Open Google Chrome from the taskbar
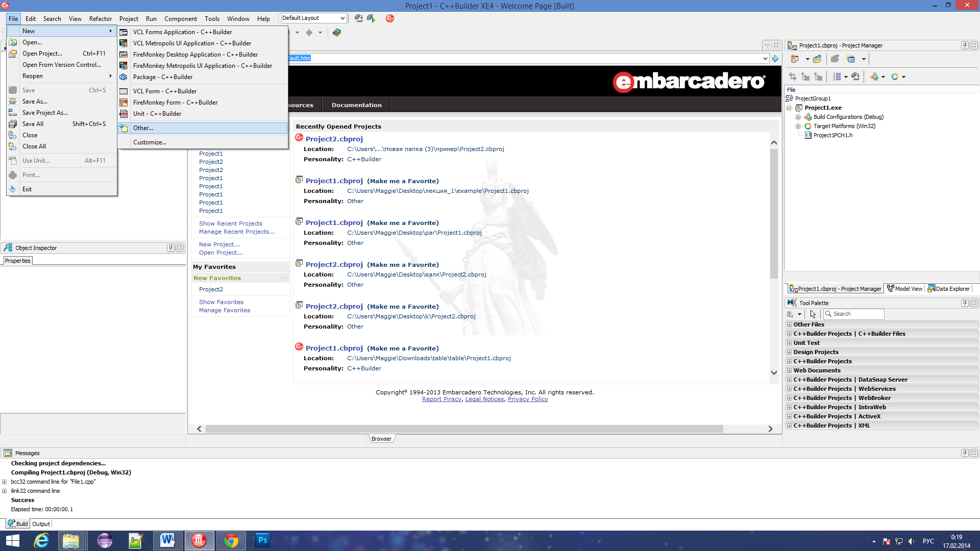The height and width of the screenshot is (551, 980). pos(231,541)
